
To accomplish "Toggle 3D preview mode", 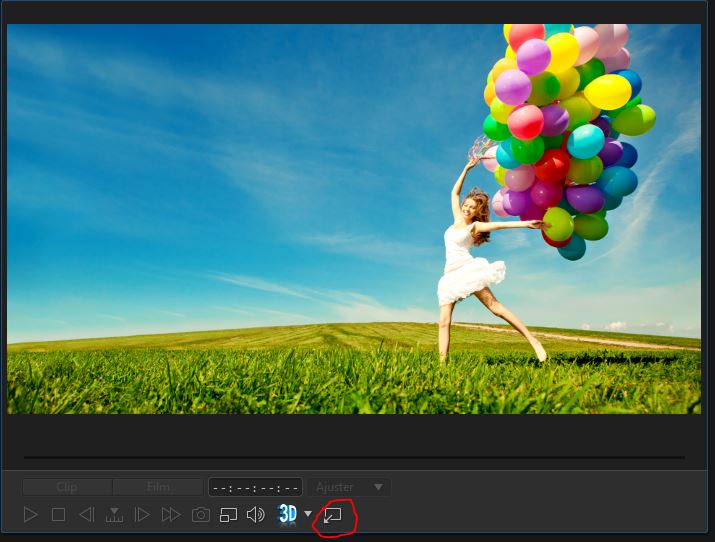I will [287, 514].
